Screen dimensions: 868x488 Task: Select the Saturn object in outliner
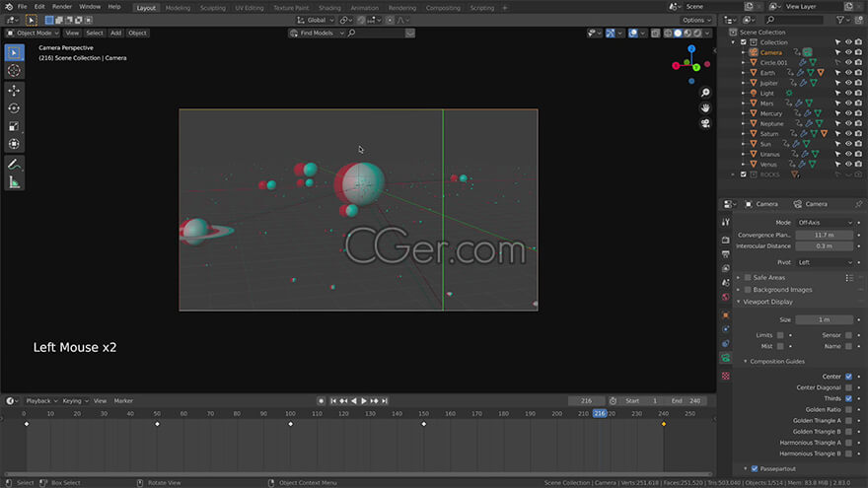pyautogui.click(x=769, y=134)
